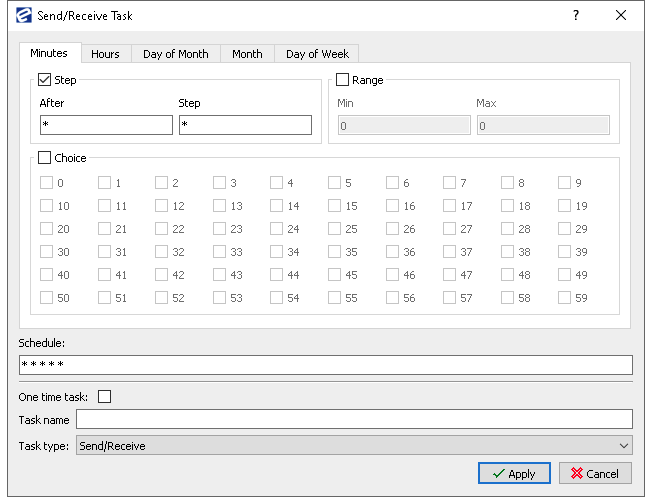Click into the Task name field

(354, 419)
